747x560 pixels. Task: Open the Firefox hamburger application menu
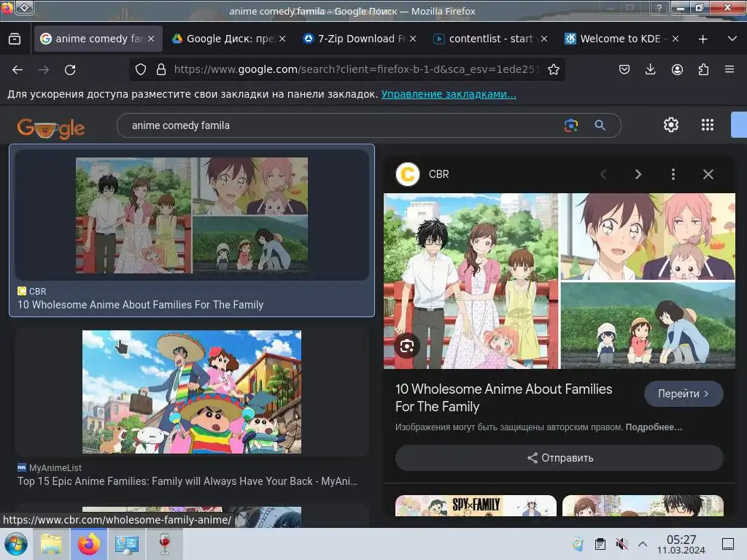729,69
